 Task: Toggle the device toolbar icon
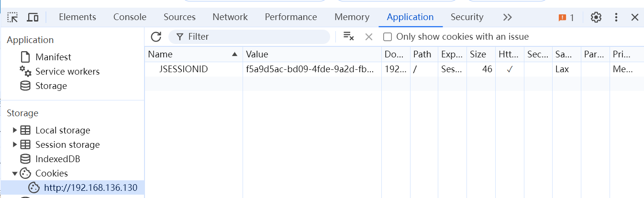pyautogui.click(x=33, y=17)
